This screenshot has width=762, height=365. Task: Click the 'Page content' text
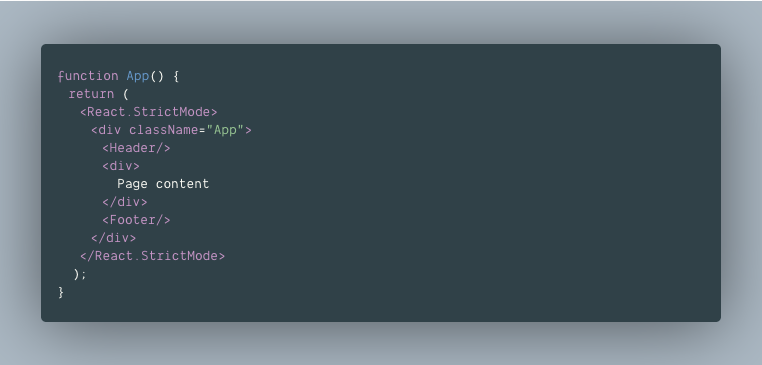click(163, 184)
